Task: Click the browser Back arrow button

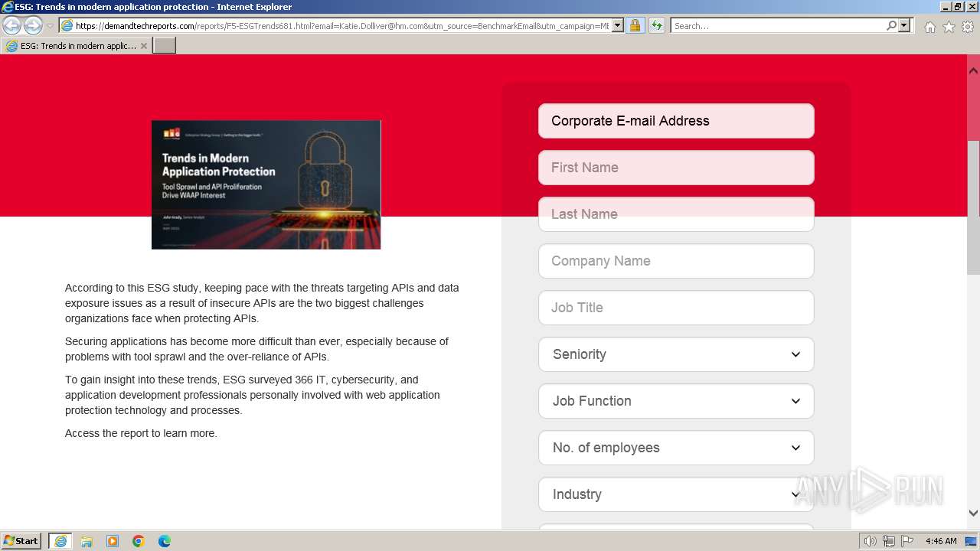Action: point(12,26)
